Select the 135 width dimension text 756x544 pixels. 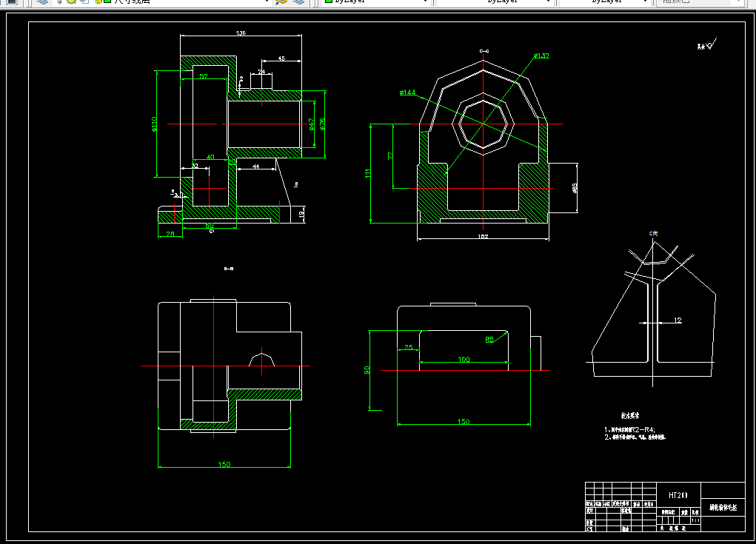(241, 33)
